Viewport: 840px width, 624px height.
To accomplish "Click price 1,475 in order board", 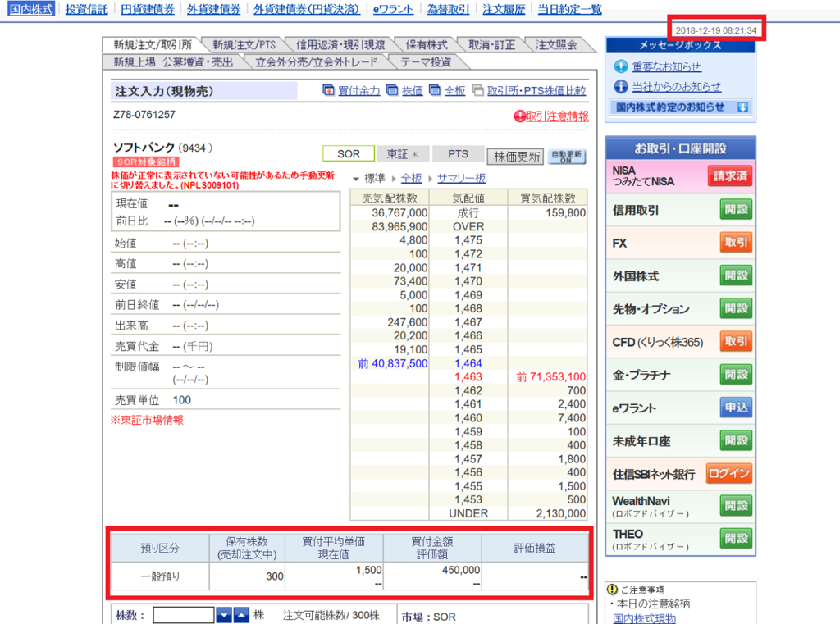I will pyautogui.click(x=468, y=240).
